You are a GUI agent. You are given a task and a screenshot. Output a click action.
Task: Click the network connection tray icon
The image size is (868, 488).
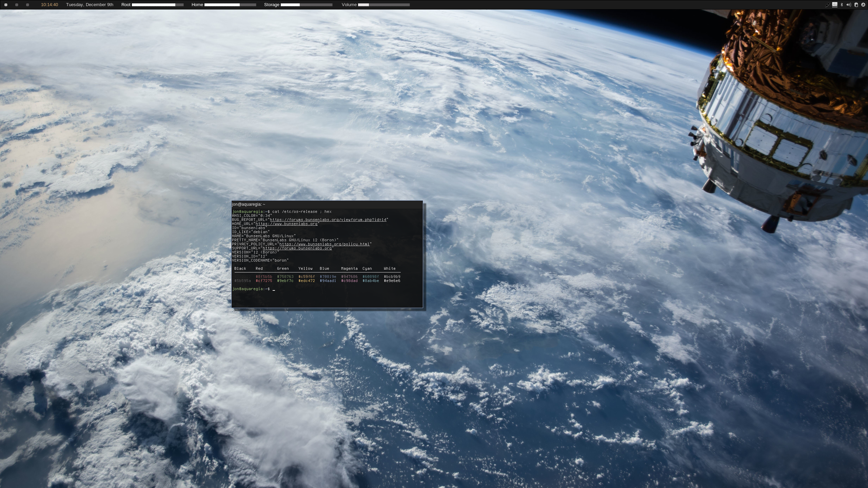point(828,5)
